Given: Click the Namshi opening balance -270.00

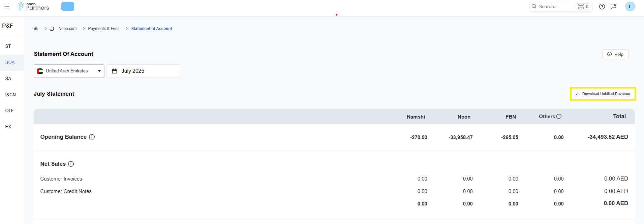Looking at the screenshot, I should [x=419, y=137].
